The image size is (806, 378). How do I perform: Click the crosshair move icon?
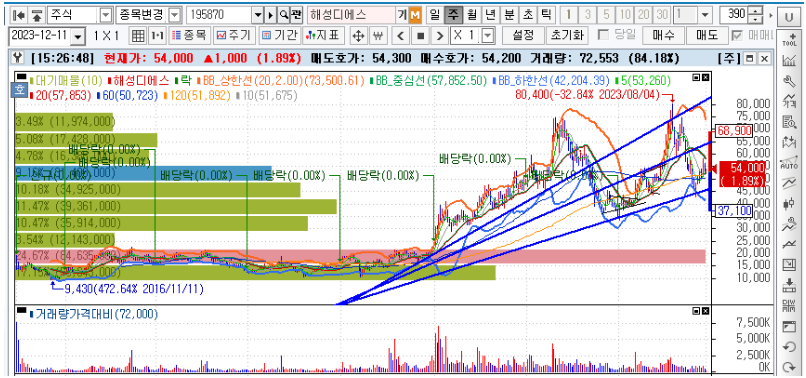click(x=358, y=36)
